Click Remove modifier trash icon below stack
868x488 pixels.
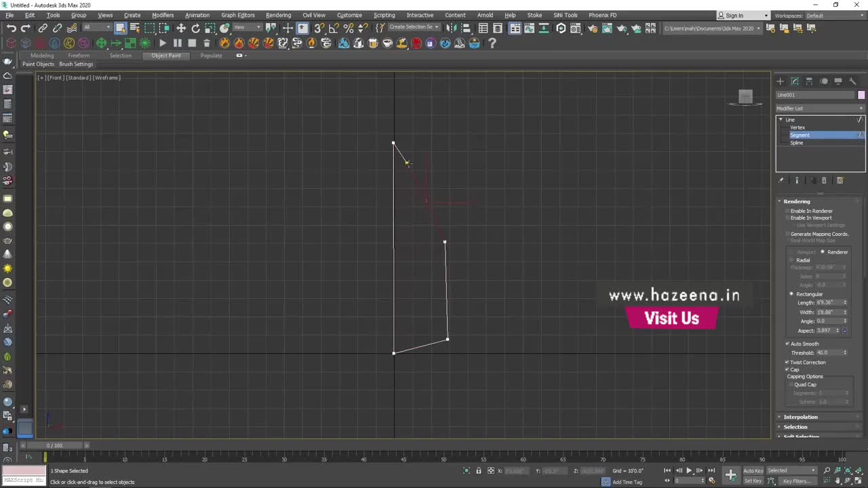tap(824, 180)
